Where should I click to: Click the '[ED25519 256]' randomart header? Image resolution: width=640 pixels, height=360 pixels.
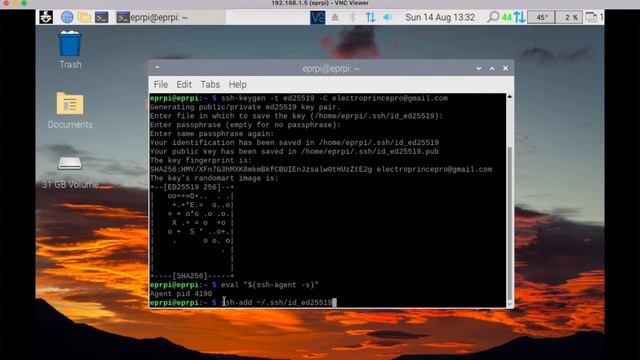(x=192, y=187)
